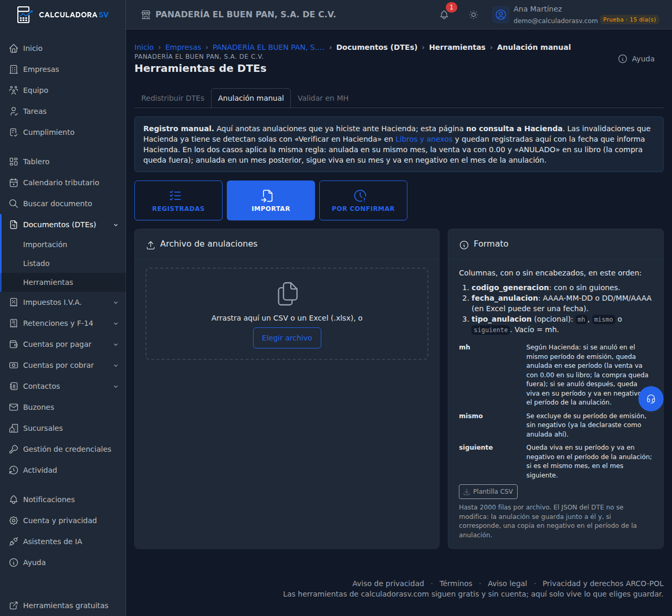Click the 'Ana Martínez' user name
The width and height of the screenshot is (672, 616).
point(538,9)
